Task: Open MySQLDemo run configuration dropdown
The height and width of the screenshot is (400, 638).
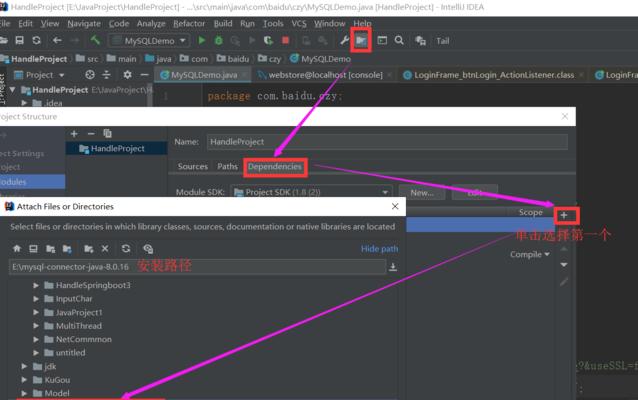Action: tap(149, 41)
